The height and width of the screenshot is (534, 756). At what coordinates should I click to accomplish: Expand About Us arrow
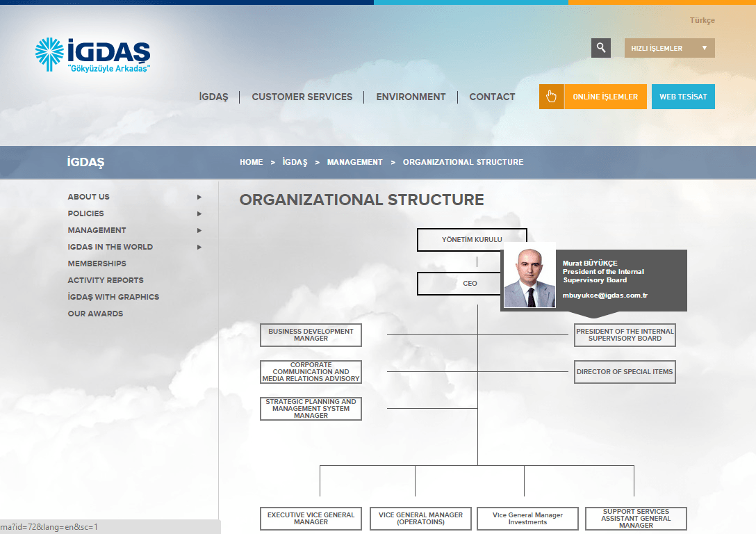click(x=199, y=197)
